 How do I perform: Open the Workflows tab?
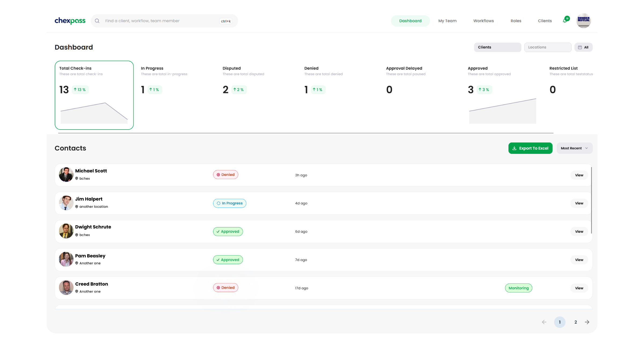pyautogui.click(x=483, y=21)
